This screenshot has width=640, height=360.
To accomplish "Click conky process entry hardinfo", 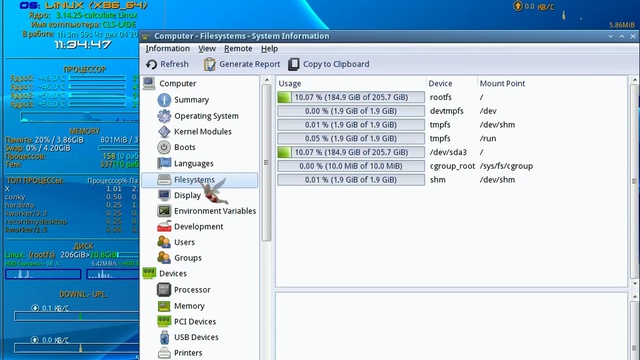I will tap(20, 205).
